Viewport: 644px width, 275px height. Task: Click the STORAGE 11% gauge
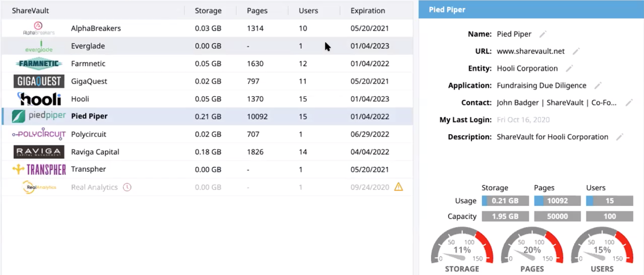pos(462,249)
